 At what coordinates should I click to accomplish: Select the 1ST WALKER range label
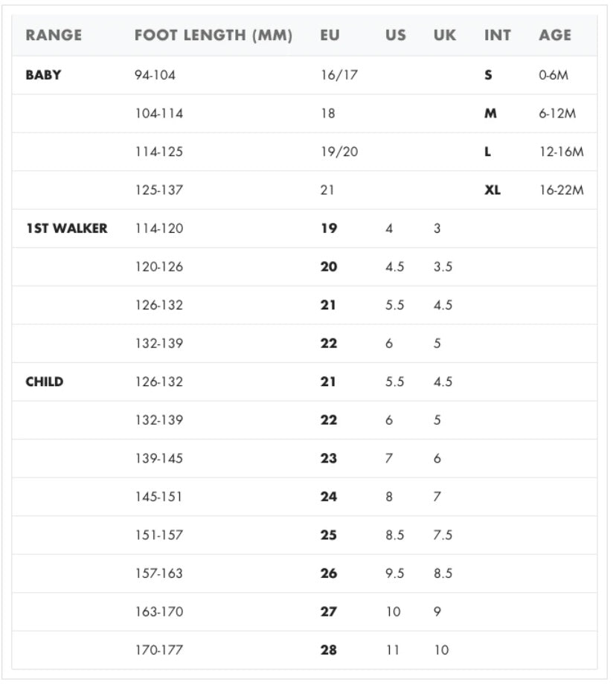point(66,228)
